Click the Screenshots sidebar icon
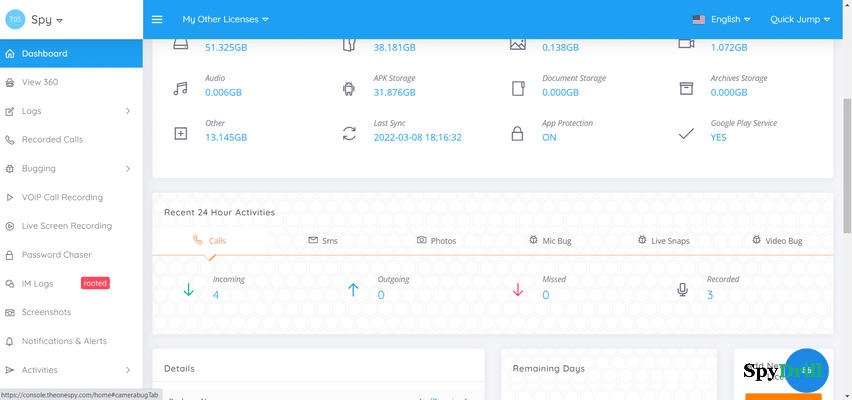This screenshot has width=852, height=400. coord(10,312)
